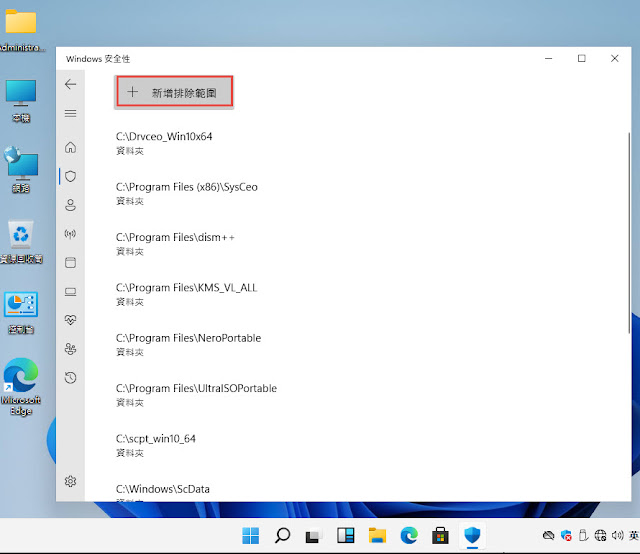Click the 英 input language indicator
Image resolution: width=640 pixels, height=554 pixels.
pyautogui.click(x=634, y=535)
